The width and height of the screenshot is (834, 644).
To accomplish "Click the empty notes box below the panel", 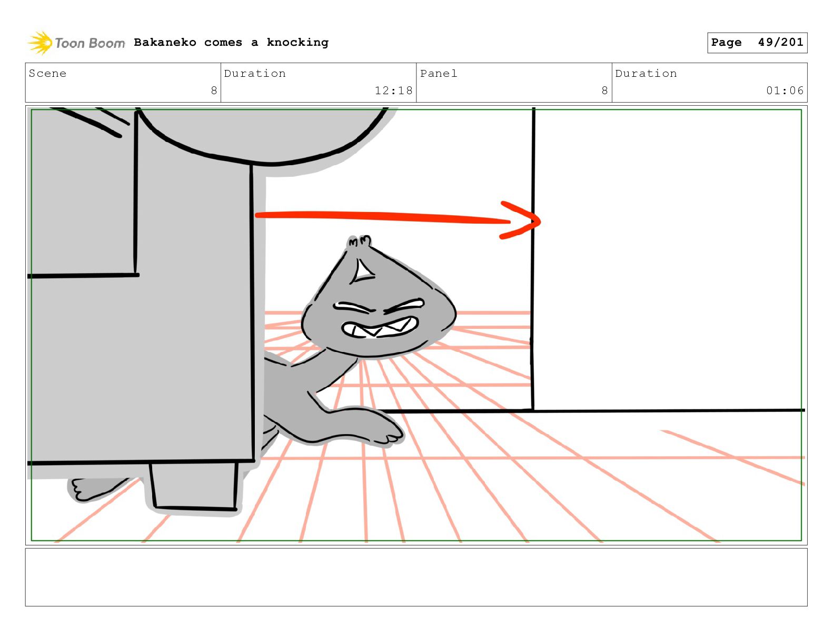I will [416, 577].
